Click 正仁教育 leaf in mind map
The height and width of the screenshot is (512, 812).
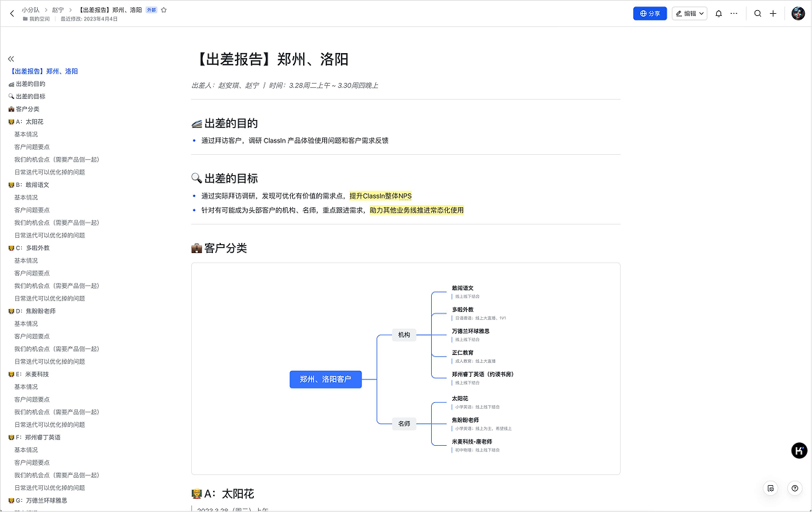point(462,353)
